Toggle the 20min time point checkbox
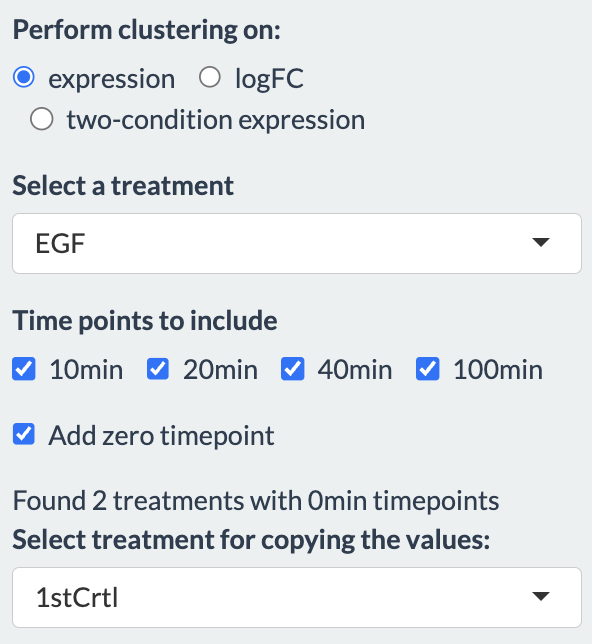592x644 pixels. [158, 369]
